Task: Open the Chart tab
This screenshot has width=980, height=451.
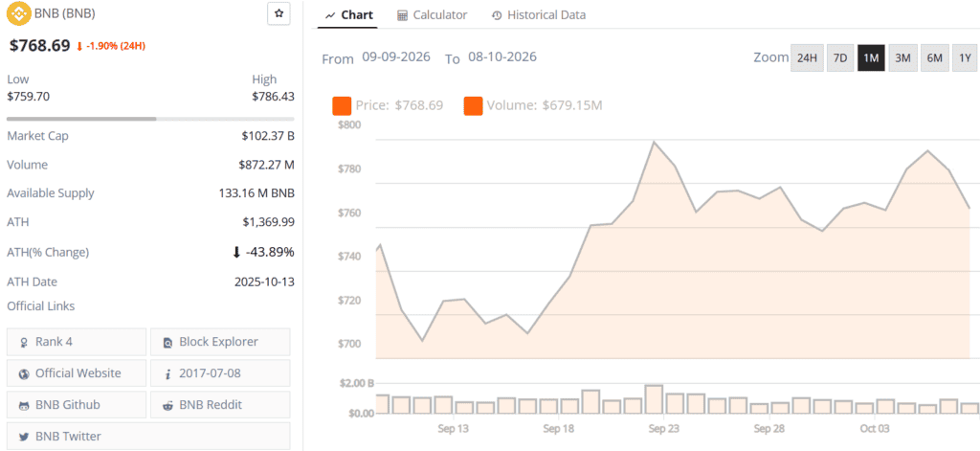Action: pos(348,15)
